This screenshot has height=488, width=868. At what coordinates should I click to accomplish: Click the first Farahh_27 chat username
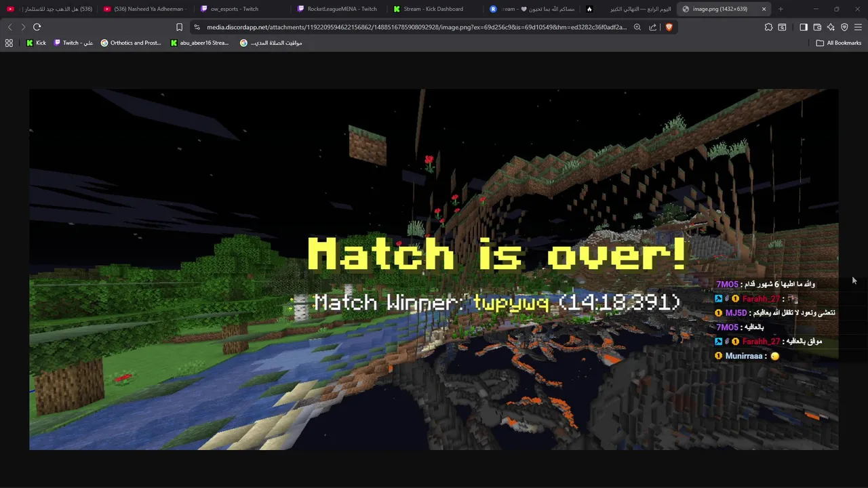point(761,299)
